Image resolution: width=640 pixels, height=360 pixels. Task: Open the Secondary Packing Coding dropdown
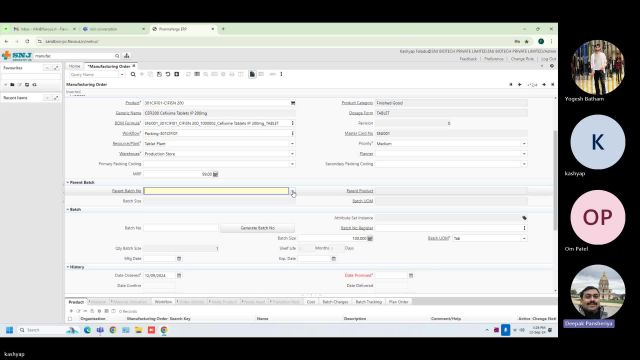524,164
